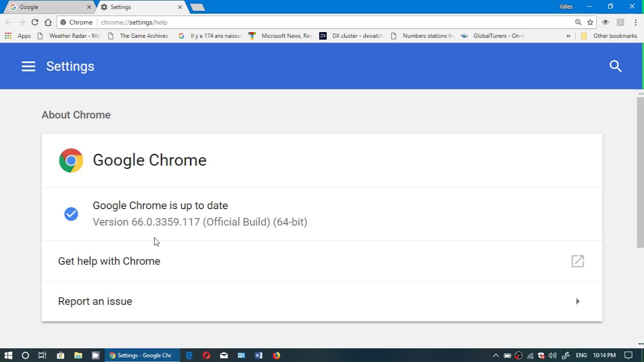Click the version 66.0.3359.117 text
Screen dimensions: 644x362
click(200, 222)
